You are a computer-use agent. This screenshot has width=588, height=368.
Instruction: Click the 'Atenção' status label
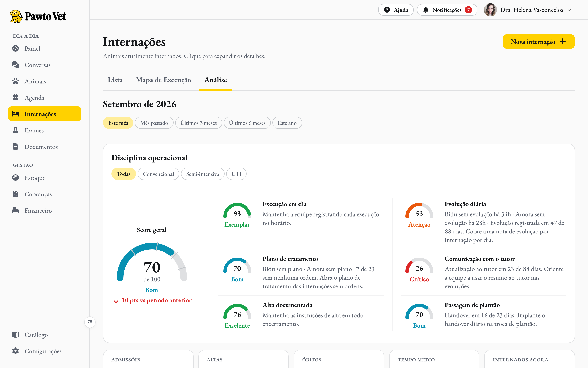click(x=419, y=225)
